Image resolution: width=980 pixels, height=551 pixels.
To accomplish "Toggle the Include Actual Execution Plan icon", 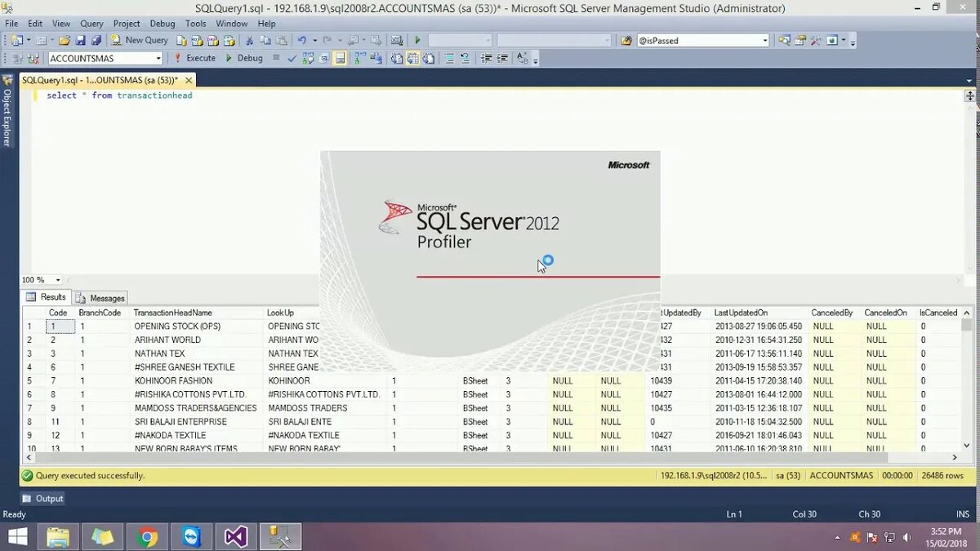I will coord(360,58).
